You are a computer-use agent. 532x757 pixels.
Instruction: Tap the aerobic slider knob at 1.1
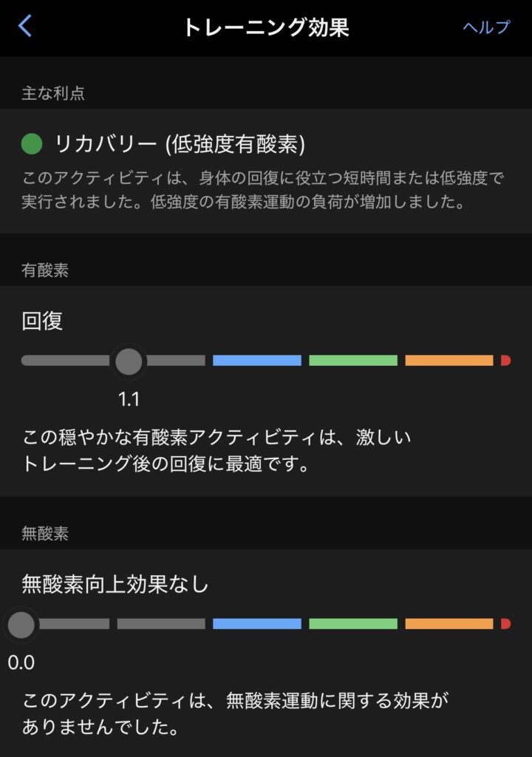[129, 361]
